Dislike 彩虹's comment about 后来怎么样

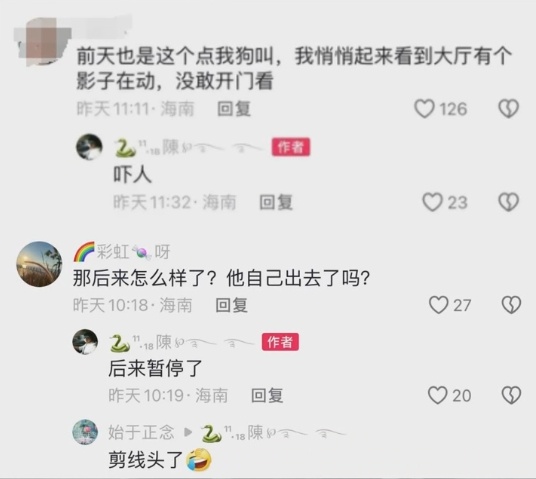[x=511, y=305]
